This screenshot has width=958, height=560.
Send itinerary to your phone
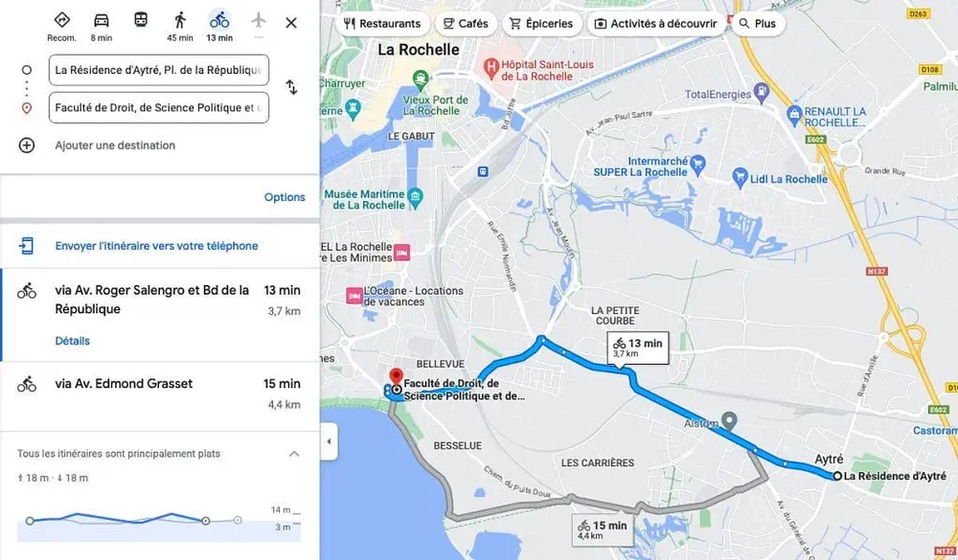pyautogui.click(x=156, y=246)
